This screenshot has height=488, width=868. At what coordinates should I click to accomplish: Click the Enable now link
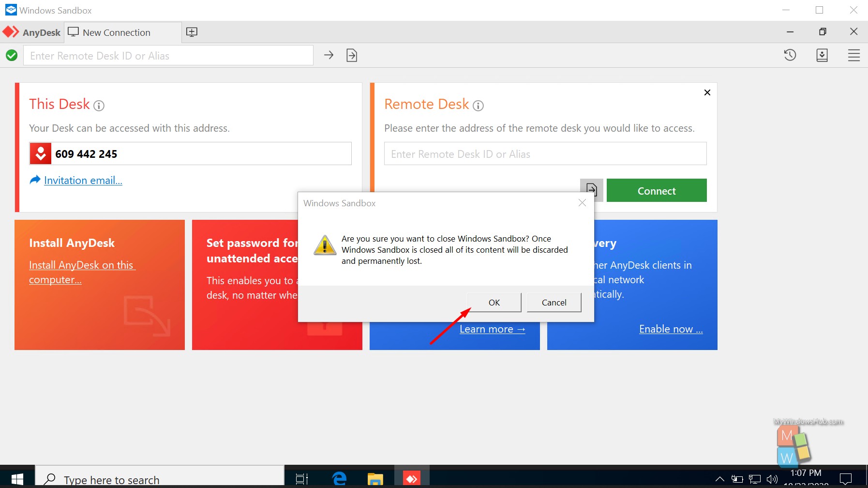click(x=671, y=329)
